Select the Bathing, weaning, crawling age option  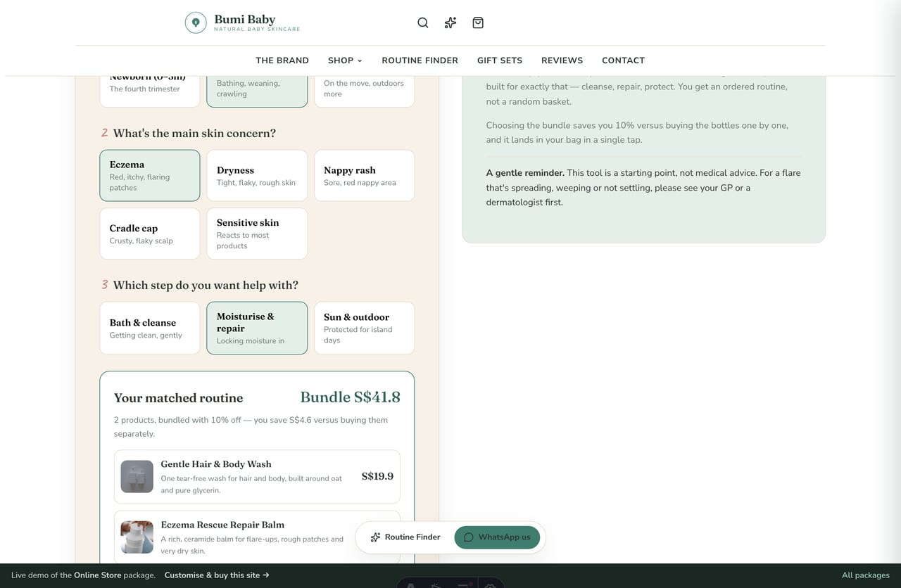257,91
